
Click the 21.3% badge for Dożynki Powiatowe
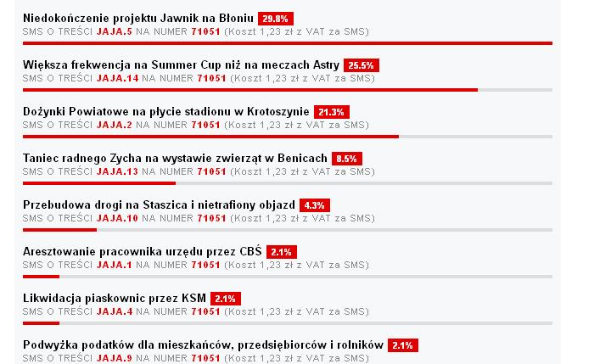pyautogui.click(x=332, y=112)
